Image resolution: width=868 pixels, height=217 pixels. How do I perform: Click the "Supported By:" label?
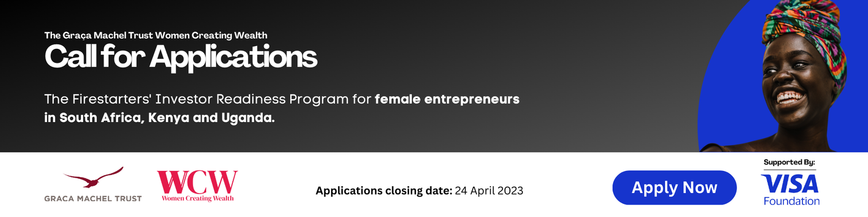[789, 162]
